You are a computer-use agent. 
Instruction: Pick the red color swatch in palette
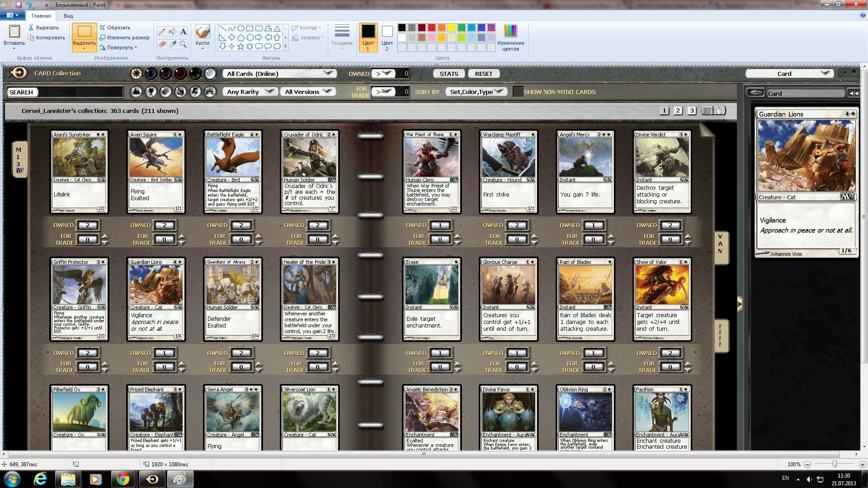point(431,28)
